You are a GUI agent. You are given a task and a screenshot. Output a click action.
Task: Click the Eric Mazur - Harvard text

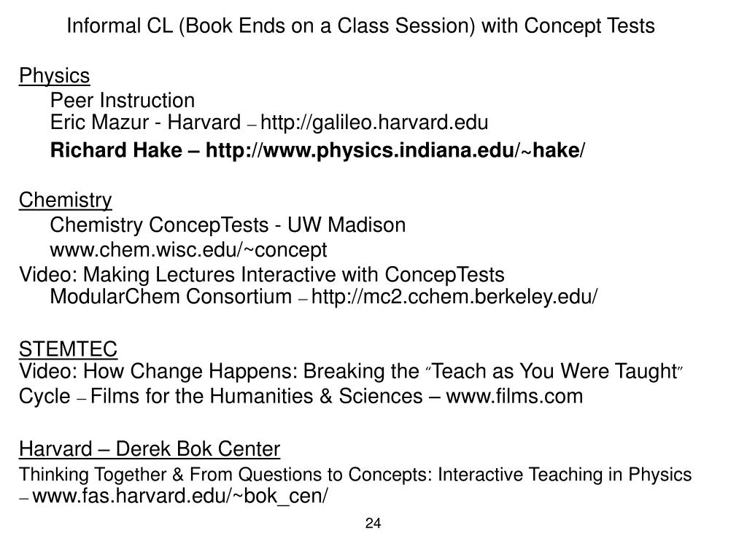coord(145,122)
